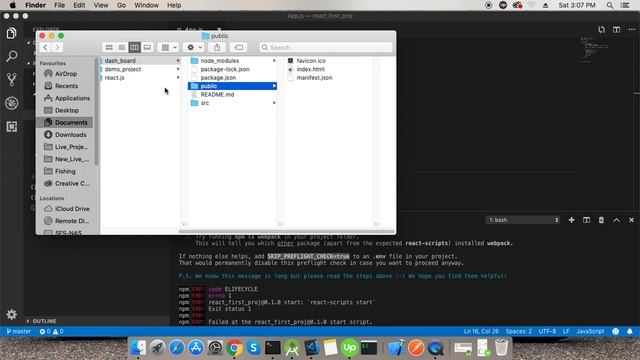Switch Finder to gallery view
The image size is (640, 360).
point(147,47)
